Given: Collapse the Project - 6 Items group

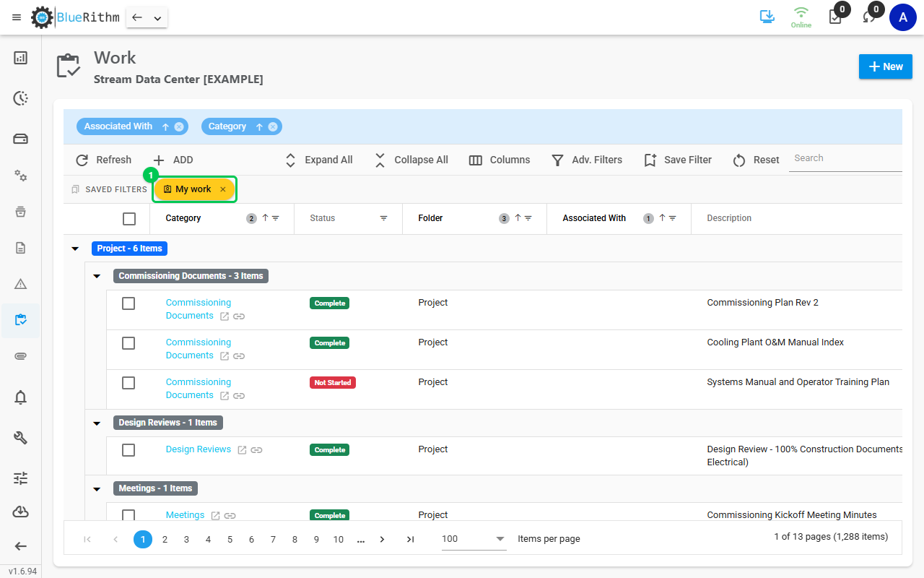Looking at the screenshot, I should coord(75,249).
